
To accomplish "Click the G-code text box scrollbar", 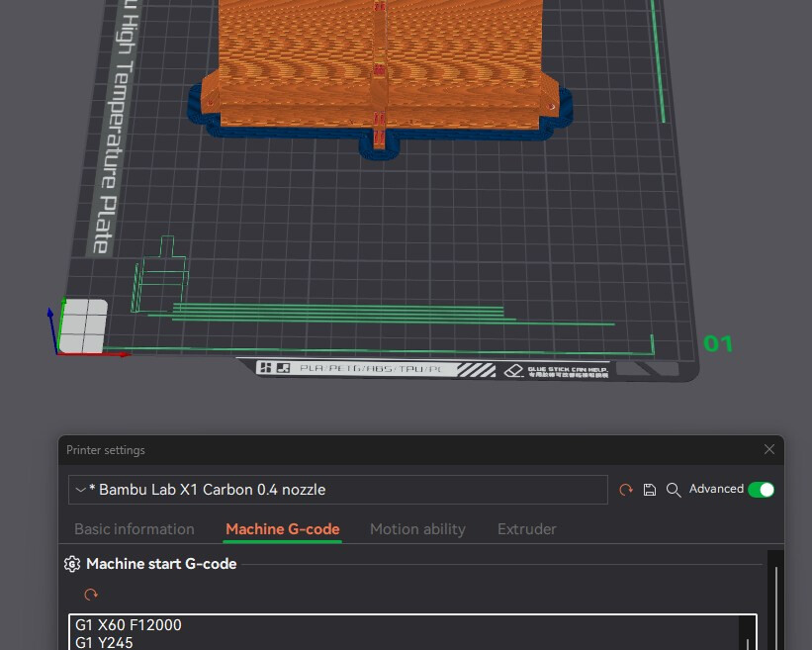I will 747,633.
